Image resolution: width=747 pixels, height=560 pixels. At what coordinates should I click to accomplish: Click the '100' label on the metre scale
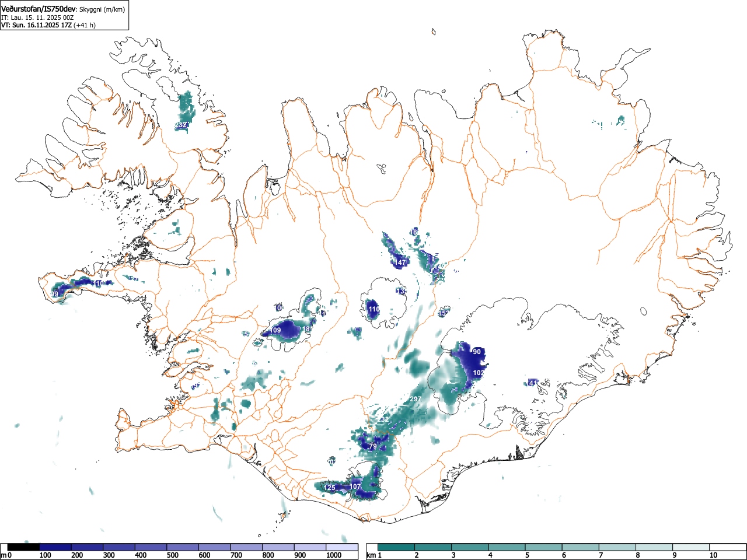pyautogui.click(x=44, y=555)
